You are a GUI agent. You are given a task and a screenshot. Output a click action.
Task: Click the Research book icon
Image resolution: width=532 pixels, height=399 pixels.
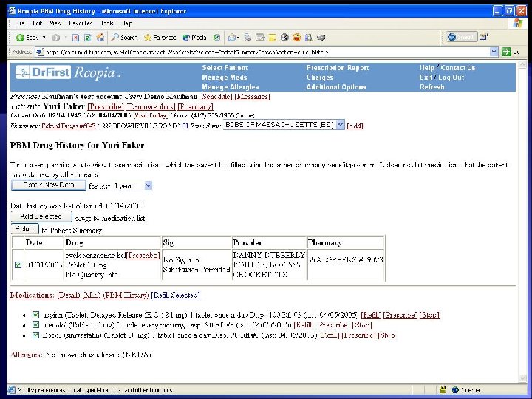tap(309, 38)
